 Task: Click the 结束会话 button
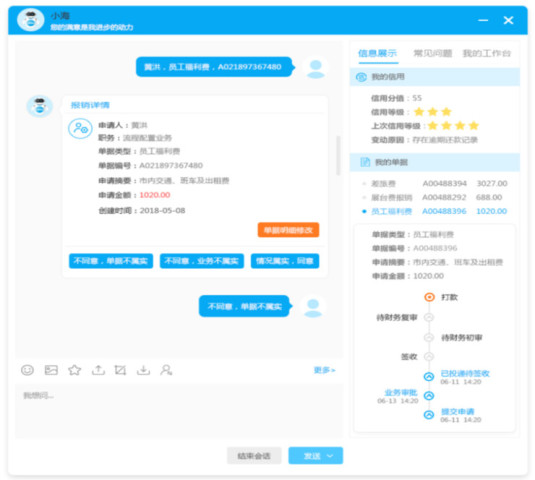254,456
